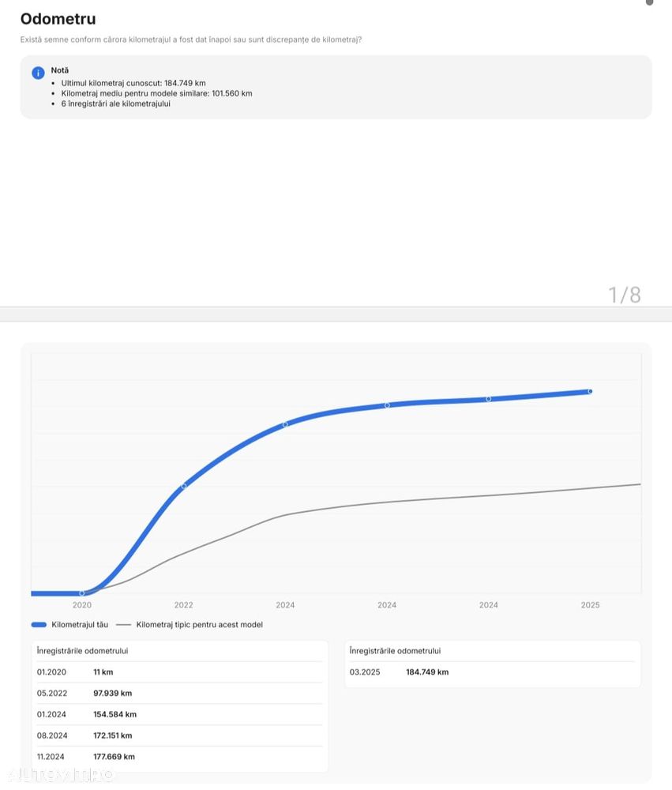Open the 11.2024 record of 177.669 km

point(179,757)
